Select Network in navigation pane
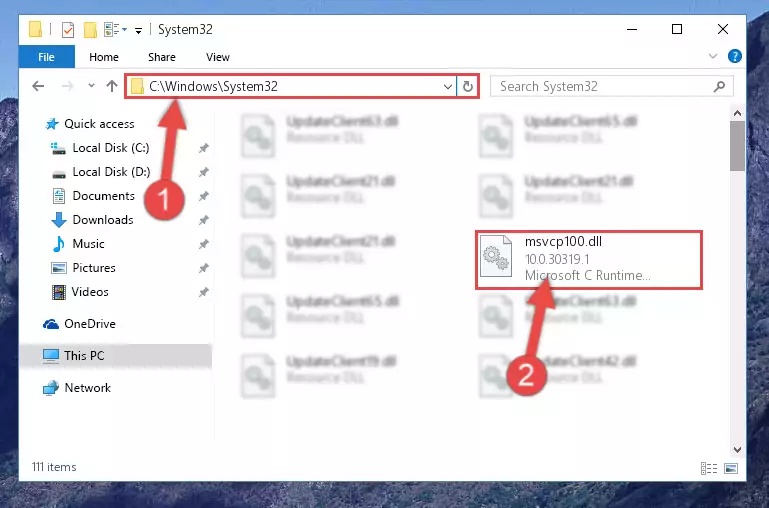Image resolution: width=769 pixels, height=508 pixels. pos(88,388)
